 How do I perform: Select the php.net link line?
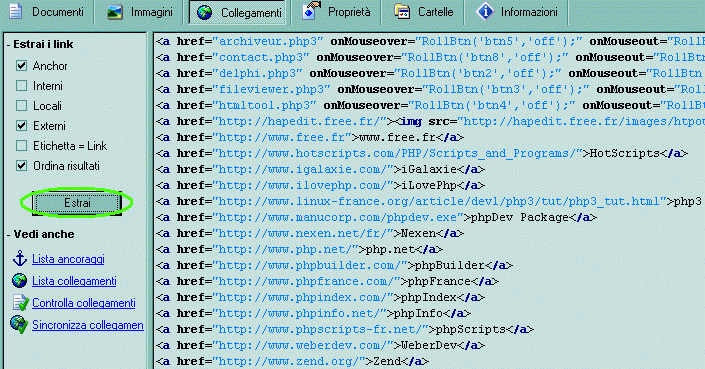click(299, 249)
